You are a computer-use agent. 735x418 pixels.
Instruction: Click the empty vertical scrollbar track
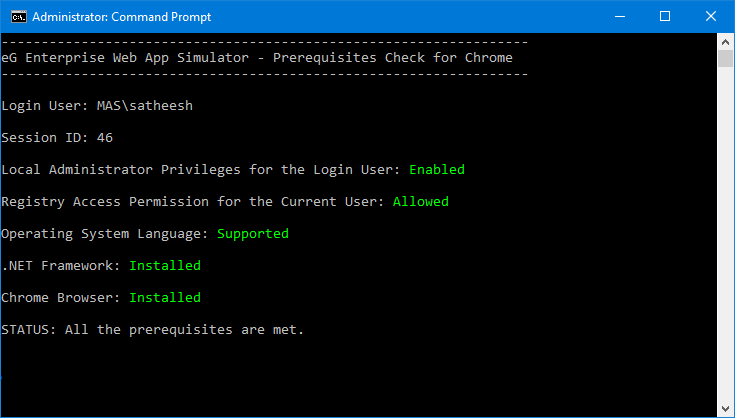pyautogui.click(x=726, y=234)
